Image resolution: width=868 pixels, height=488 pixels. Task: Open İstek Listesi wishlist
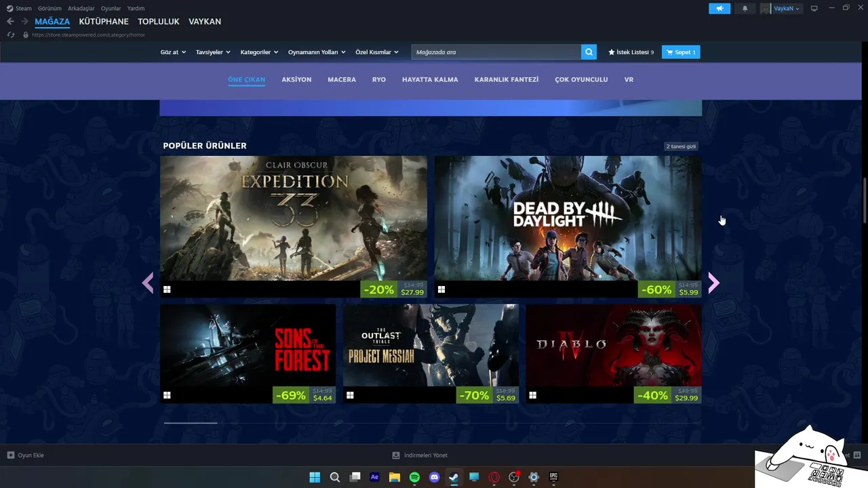[631, 52]
